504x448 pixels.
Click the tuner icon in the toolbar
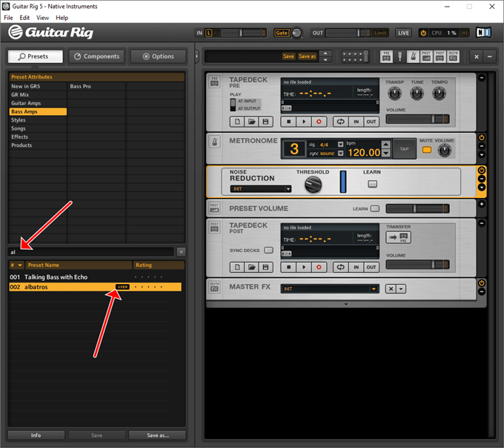[399, 56]
